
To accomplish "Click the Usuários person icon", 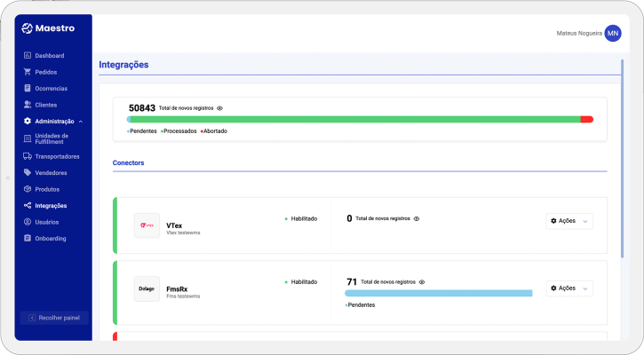I will [x=28, y=222].
